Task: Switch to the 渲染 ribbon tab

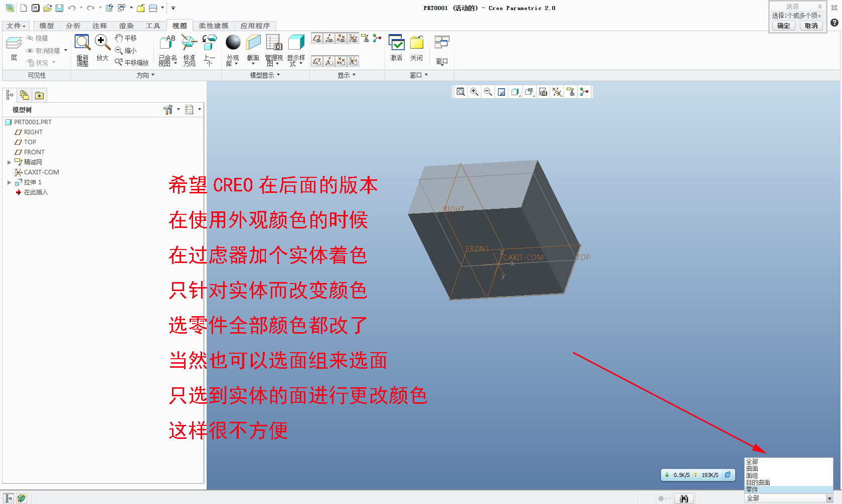Action: tap(126, 26)
